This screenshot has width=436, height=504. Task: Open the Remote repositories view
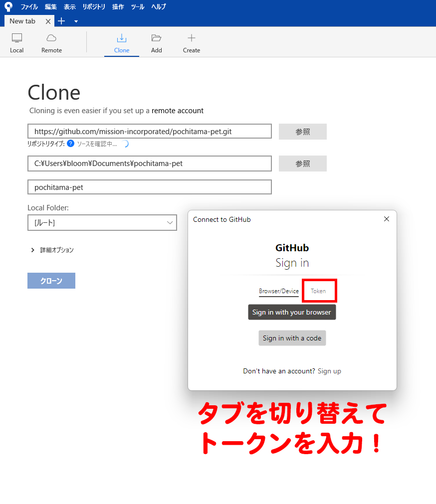click(51, 43)
